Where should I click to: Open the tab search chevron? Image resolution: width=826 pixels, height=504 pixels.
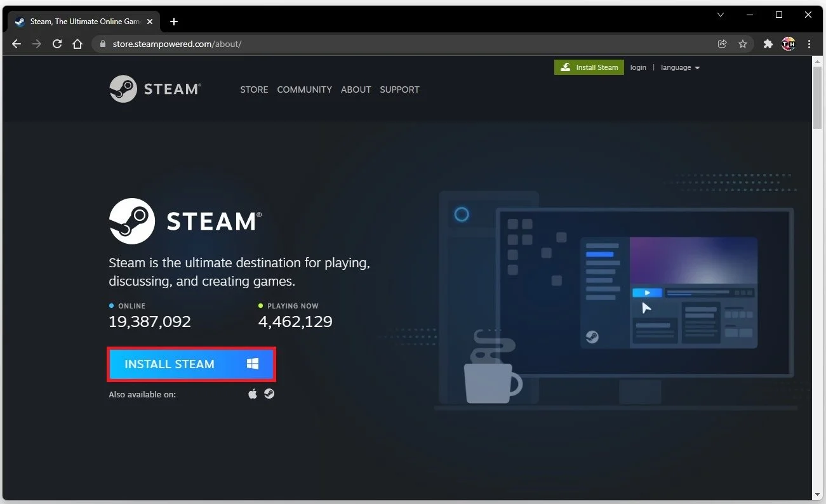click(x=721, y=15)
